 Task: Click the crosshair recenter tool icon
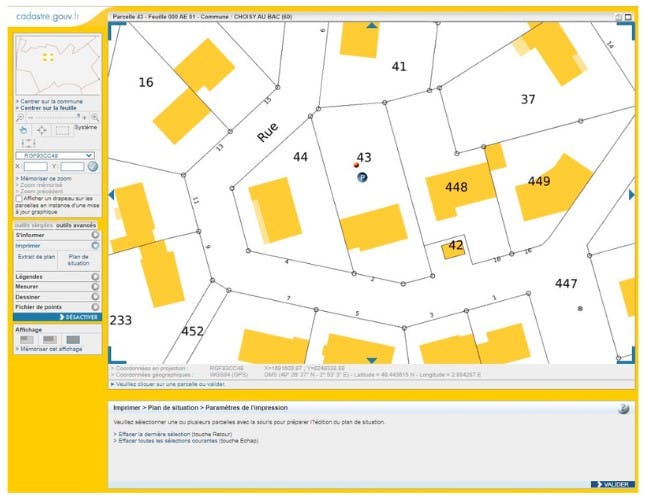pyautogui.click(x=42, y=131)
